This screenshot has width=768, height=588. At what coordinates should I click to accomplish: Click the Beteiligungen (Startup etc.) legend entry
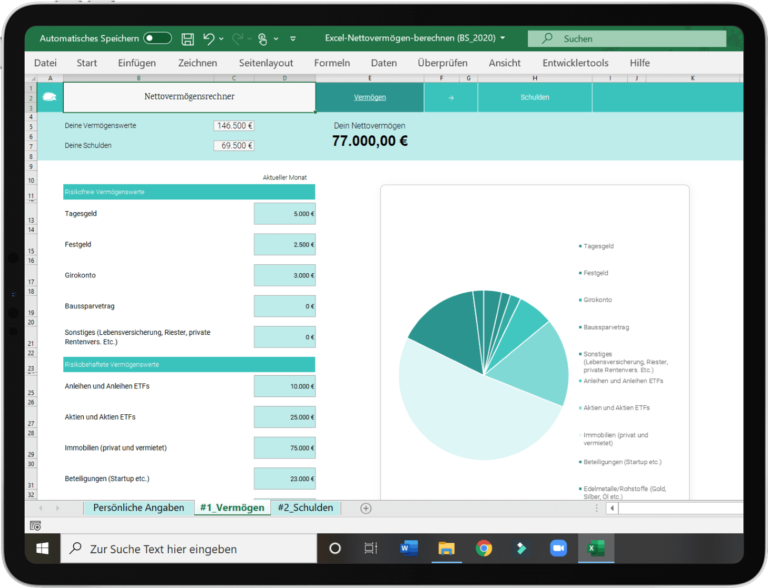620,462
